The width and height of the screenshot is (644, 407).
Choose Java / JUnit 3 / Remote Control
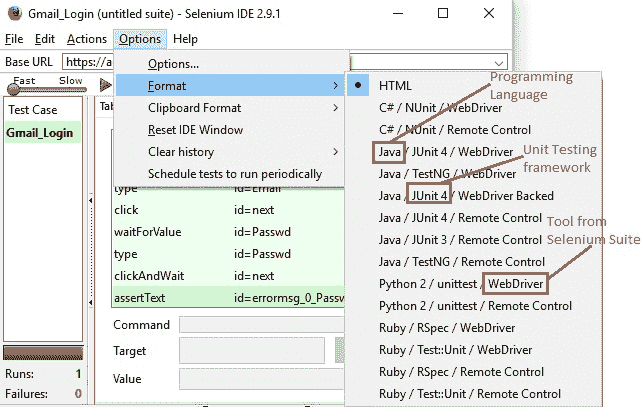pyautogui.click(x=460, y=240)
